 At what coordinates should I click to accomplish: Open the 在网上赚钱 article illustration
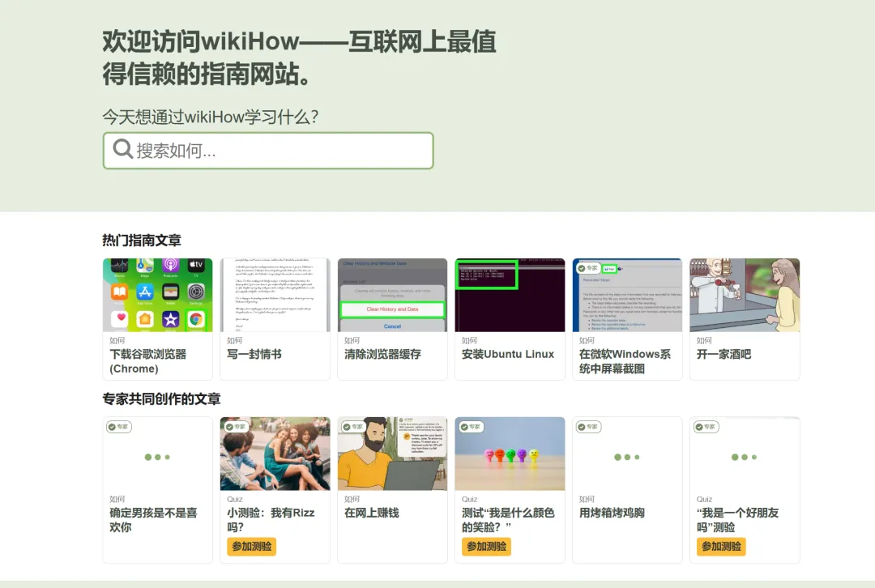392,454
